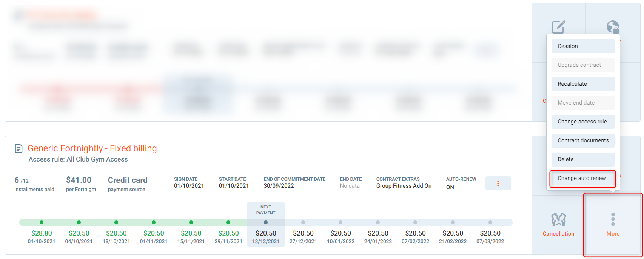Select the next payment marker dated 13/12/2021
Screen dimensions: 644x259
(266, 233)
